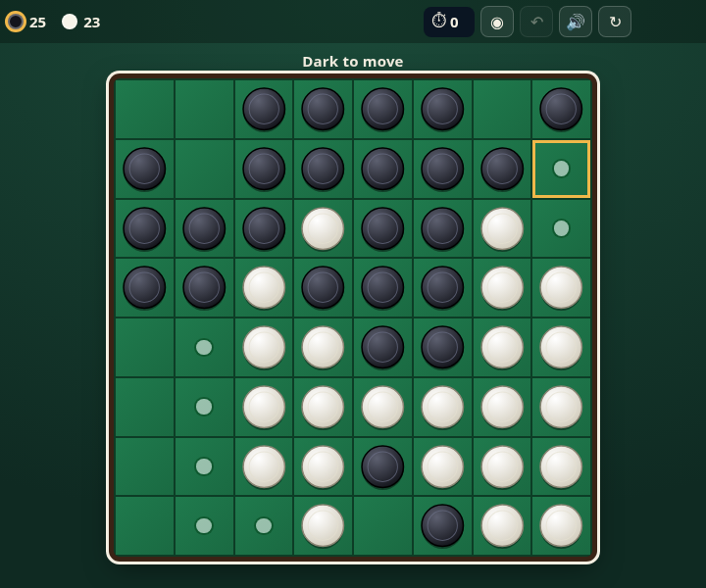The height and width of the screenshot is (588, 706).
Task: Play the legal move in bottom row, third column
Action: pos(264,525)
